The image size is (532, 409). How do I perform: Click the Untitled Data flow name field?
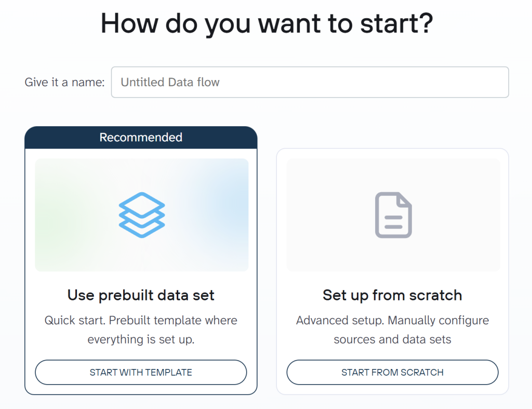click(x=310, y=82)
